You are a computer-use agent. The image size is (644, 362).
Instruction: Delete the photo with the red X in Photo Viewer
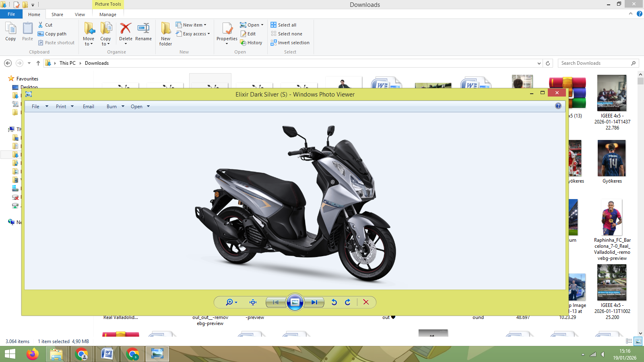tap(366, 302)
